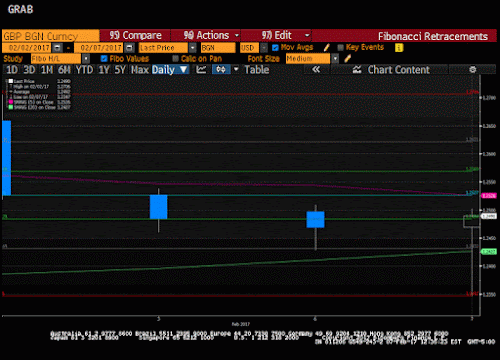Click pencil icon next to Mov Avgs
The height and width of the screenshot is (360, 500).
pos(327,48)
